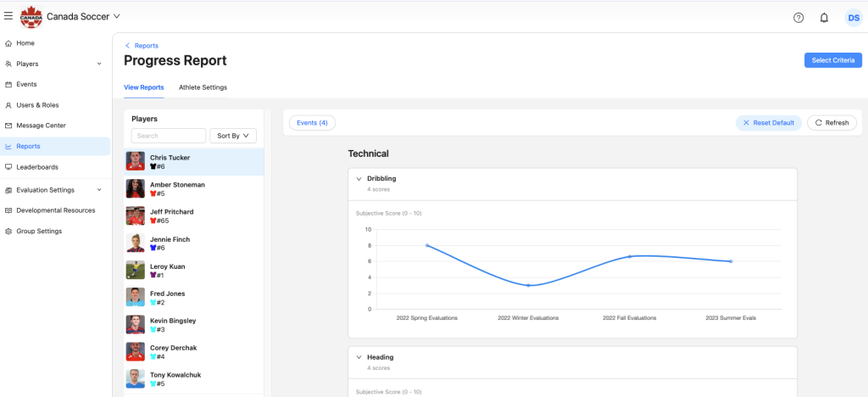This screenshot has width=868, height=397.
Task: Open the hamburger menu icon
Action: [8, 16]
